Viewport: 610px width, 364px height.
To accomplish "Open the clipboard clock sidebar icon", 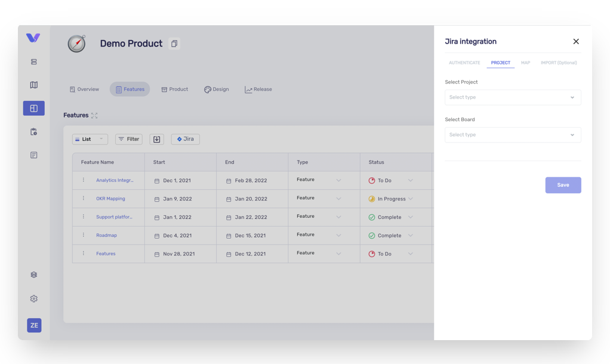I will tap(34, 132).
